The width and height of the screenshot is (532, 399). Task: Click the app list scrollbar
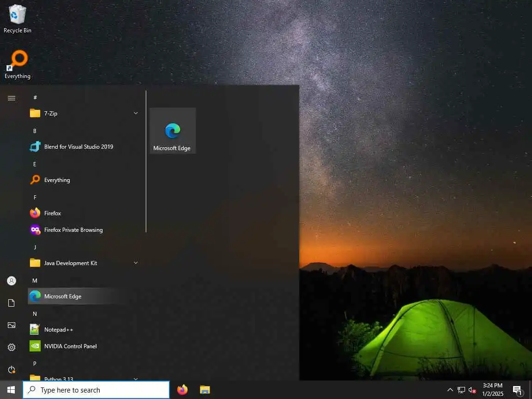pyautogui.click(x=146, y=161)
